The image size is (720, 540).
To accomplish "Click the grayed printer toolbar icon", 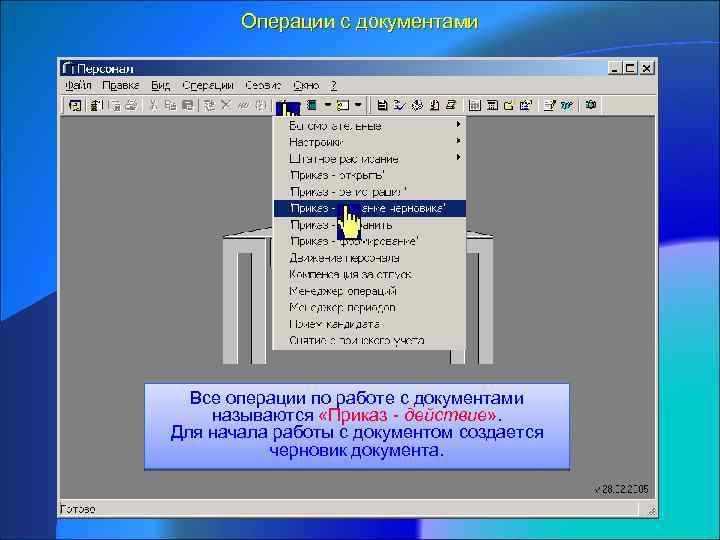I will click(x=132, y=106).
